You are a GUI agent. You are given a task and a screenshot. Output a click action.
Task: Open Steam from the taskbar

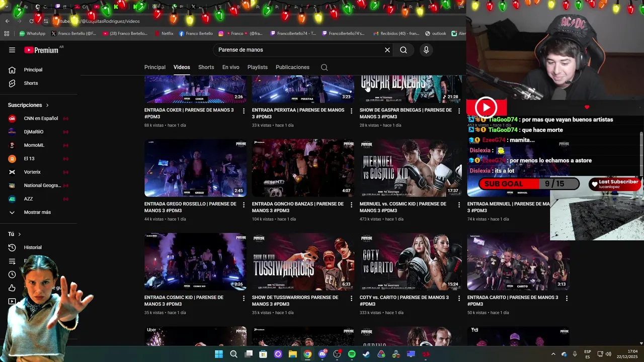pyautogui.click(x=366, y=354)
